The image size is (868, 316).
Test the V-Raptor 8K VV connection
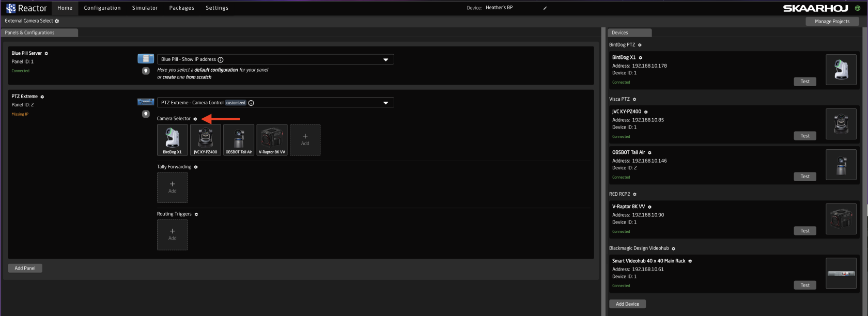click(805, 231)
